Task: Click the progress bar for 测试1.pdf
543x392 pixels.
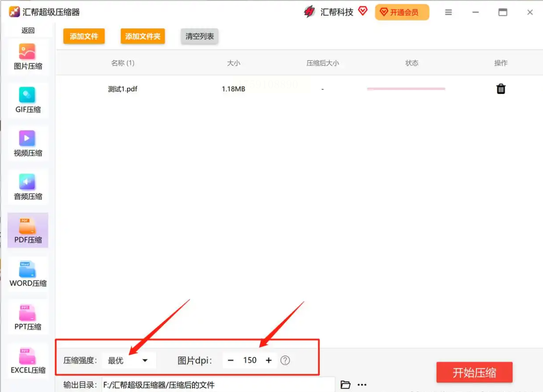Action: pyautogui.click(x=406, y=89)
